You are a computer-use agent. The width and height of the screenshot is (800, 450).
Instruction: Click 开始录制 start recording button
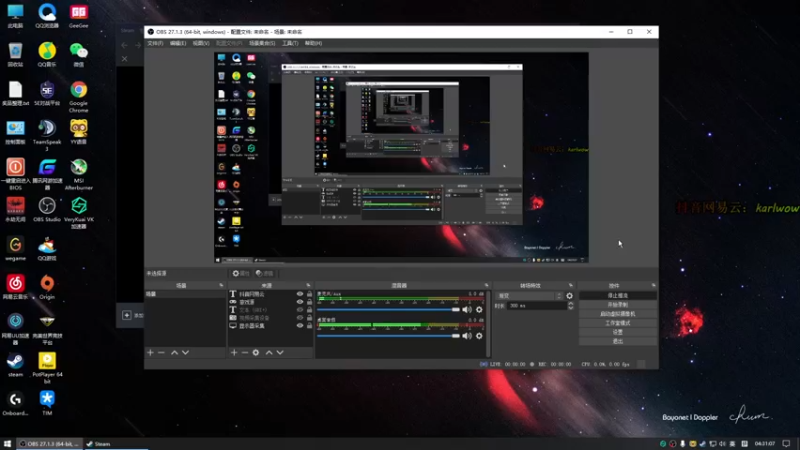(618, 305)
